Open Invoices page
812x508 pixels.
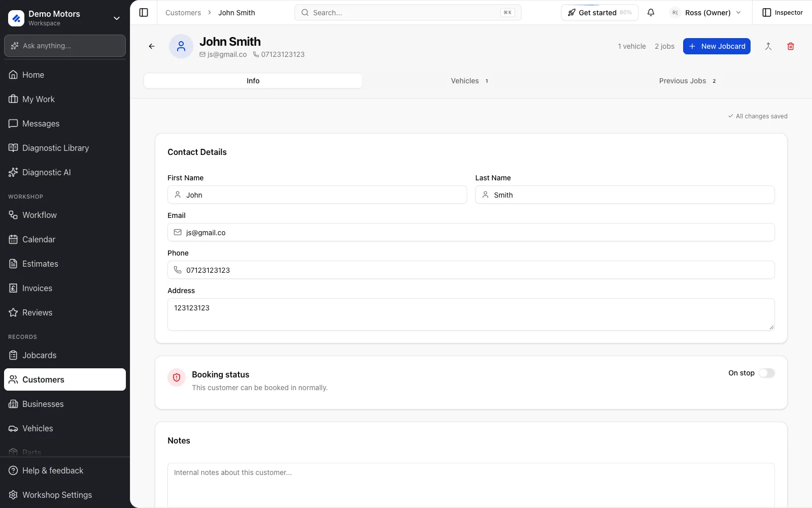pos(65,288)
